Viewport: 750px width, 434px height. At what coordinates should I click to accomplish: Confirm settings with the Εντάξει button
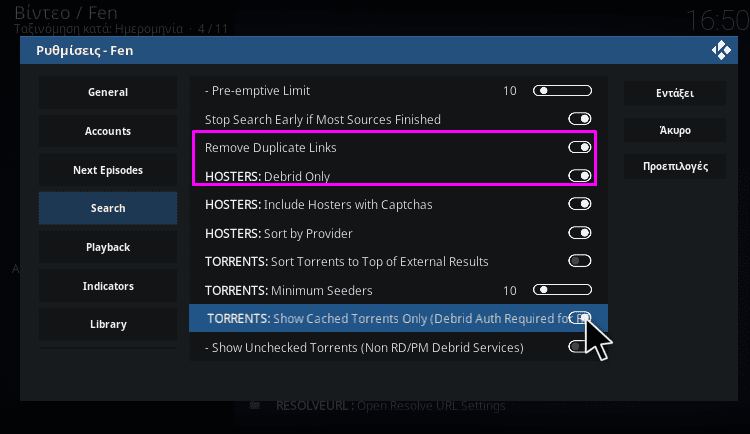click(x=675, y=93)
